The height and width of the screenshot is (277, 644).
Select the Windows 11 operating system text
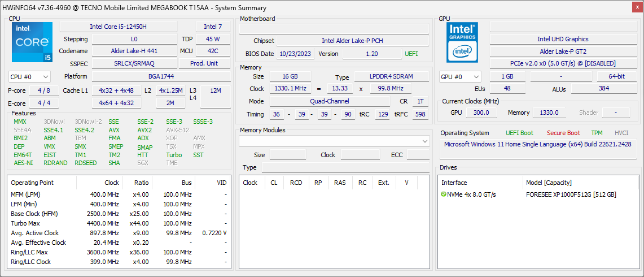tap(537, 144)
